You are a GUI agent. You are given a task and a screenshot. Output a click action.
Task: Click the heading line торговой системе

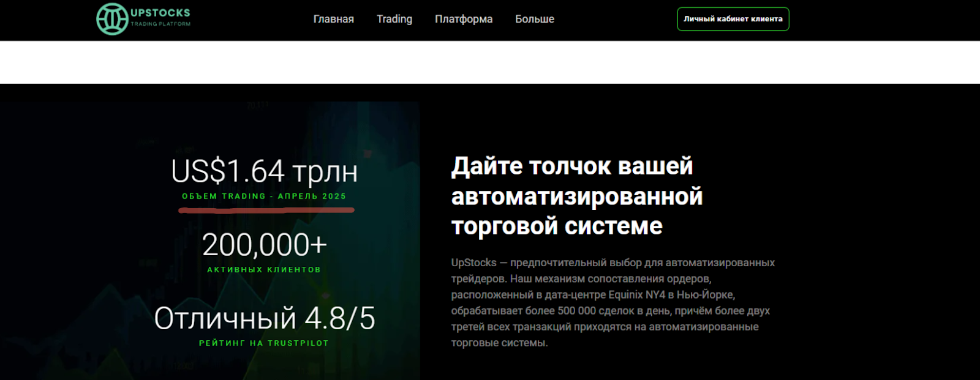point(557,226)
